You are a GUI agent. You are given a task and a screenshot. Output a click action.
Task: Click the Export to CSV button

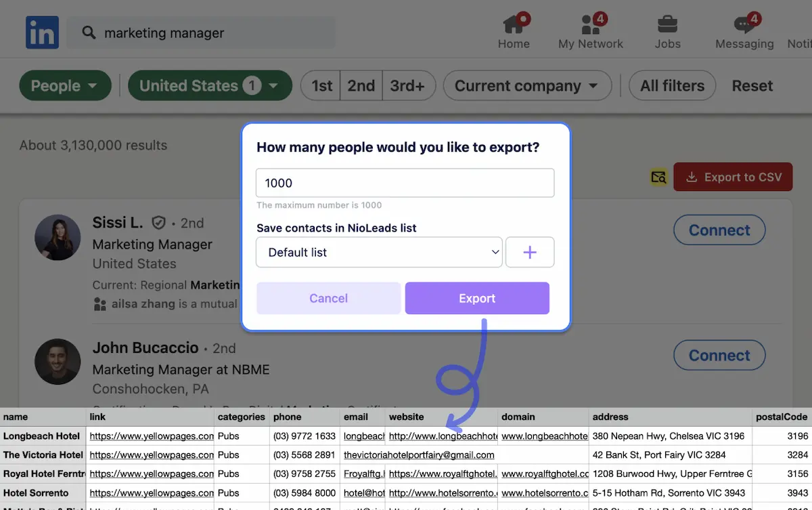733,177
